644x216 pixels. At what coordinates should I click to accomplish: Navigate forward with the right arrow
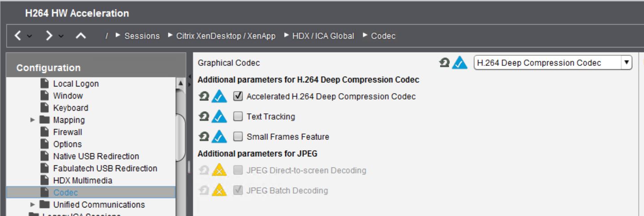tap(50, 36)
